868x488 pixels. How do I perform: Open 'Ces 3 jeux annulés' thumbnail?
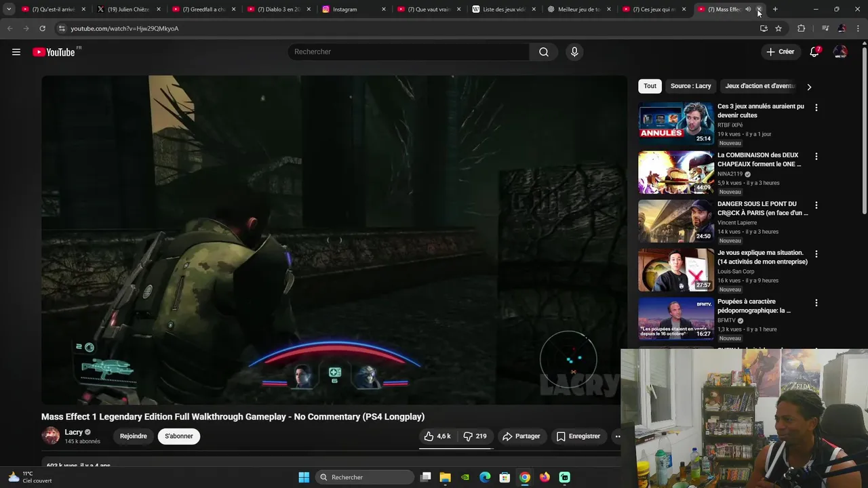pyautogui.click(x=676, y=123)
